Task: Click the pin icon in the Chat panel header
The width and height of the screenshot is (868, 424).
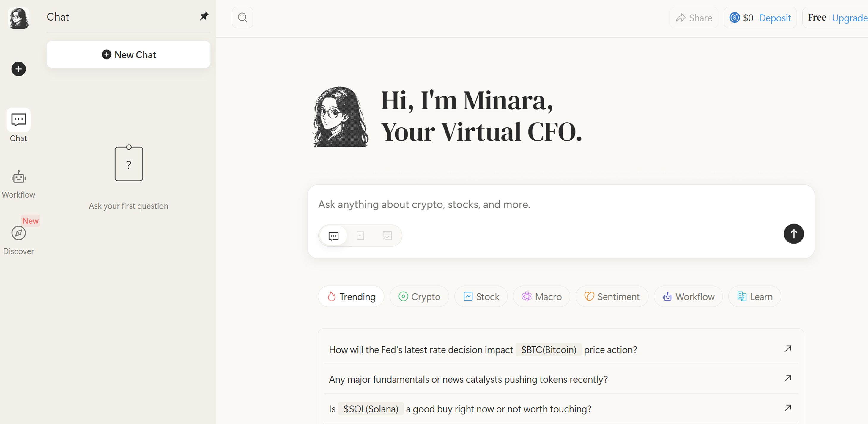Action: (x=204, y=16)
